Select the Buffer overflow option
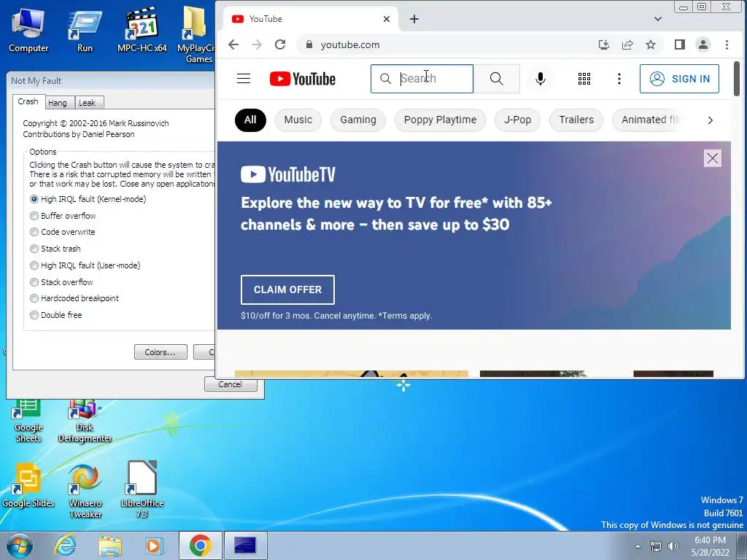 click(x=63, y=216)
